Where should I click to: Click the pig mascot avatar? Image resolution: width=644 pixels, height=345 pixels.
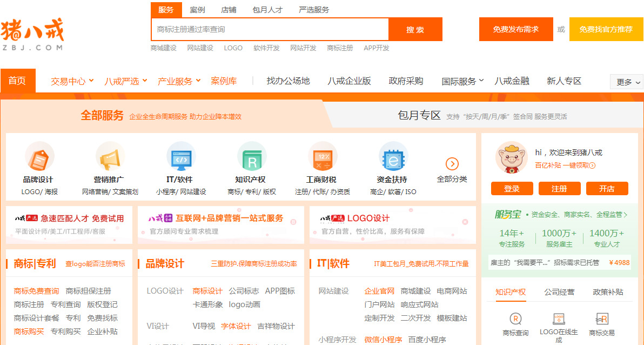(511, 157)
